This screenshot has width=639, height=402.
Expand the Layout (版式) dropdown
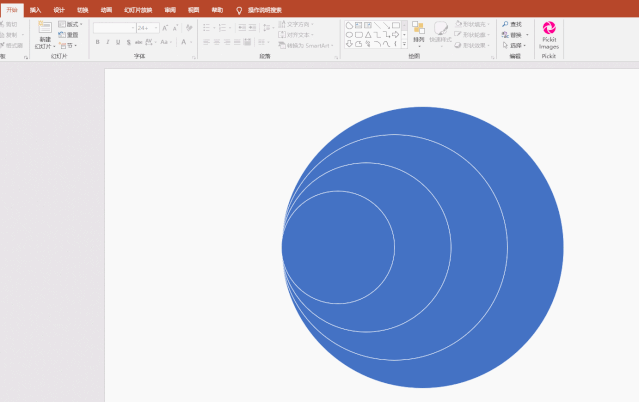[70, 24]
